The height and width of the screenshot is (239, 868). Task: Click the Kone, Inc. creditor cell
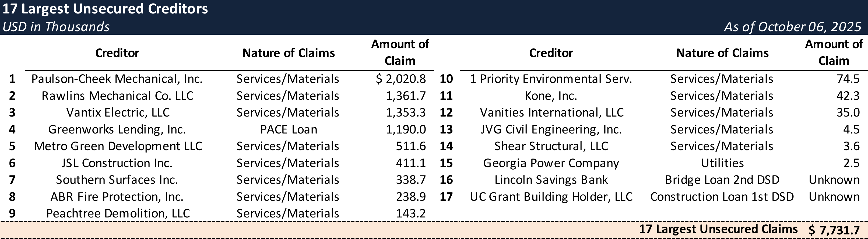pos(551,96)
